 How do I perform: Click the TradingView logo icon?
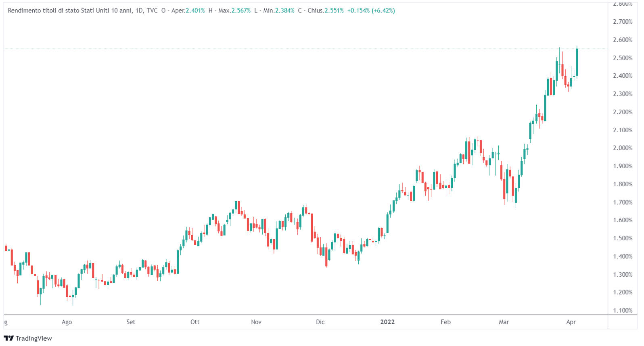[x=8, y=338]
